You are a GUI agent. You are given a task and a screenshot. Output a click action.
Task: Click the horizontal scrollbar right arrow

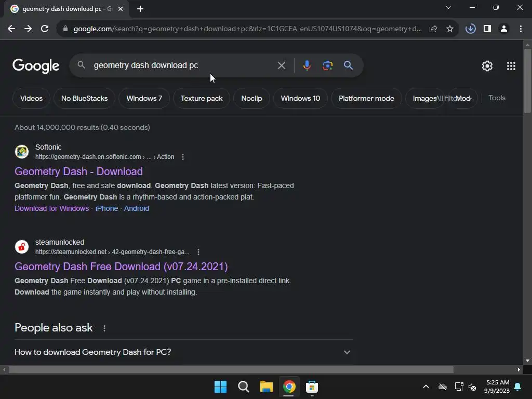pos(519,369)
